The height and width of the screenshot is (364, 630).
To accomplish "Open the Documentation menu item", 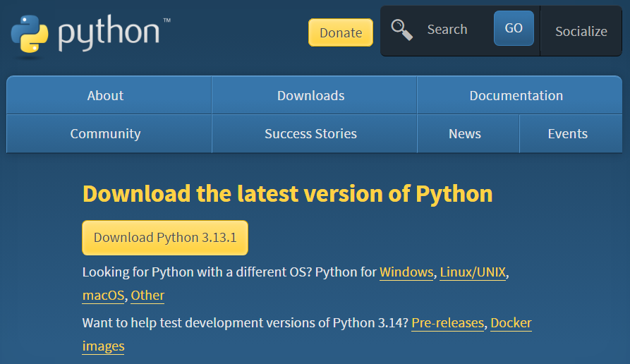I will [519, 95].
